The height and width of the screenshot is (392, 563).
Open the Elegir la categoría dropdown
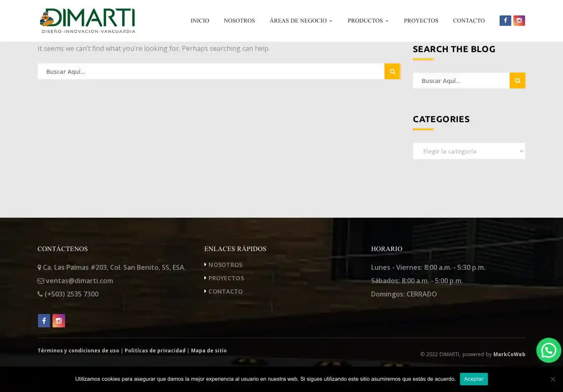point(469,151)
